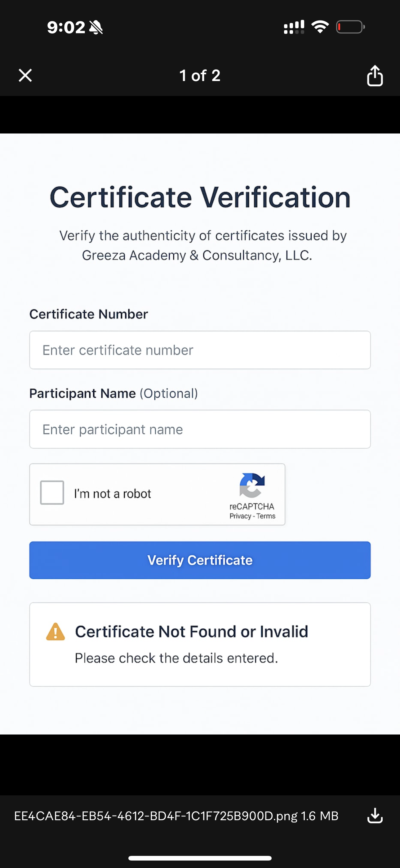The image size is (400, 868).
Task: Check the "I'm not a robot" checkbox
Action: tap(52, 493)
